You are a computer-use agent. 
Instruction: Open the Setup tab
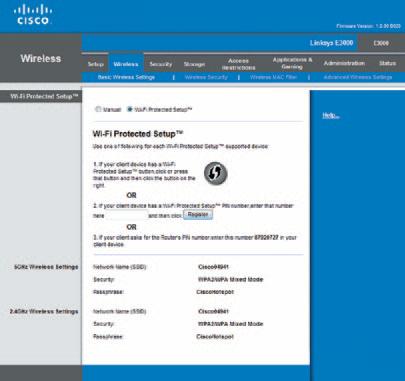96,64
